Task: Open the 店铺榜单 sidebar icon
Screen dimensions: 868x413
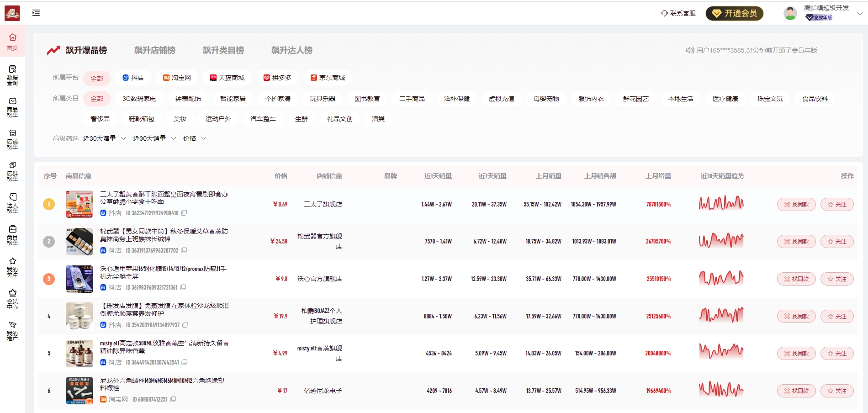Action: click(x=12, y=137)
